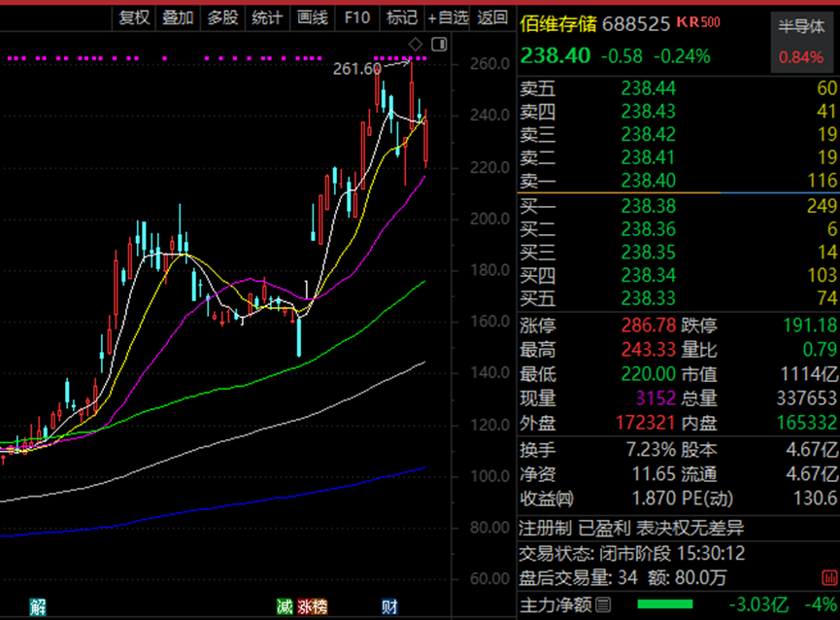Click the diamond marker icon near 261.60

pos(418,43)
